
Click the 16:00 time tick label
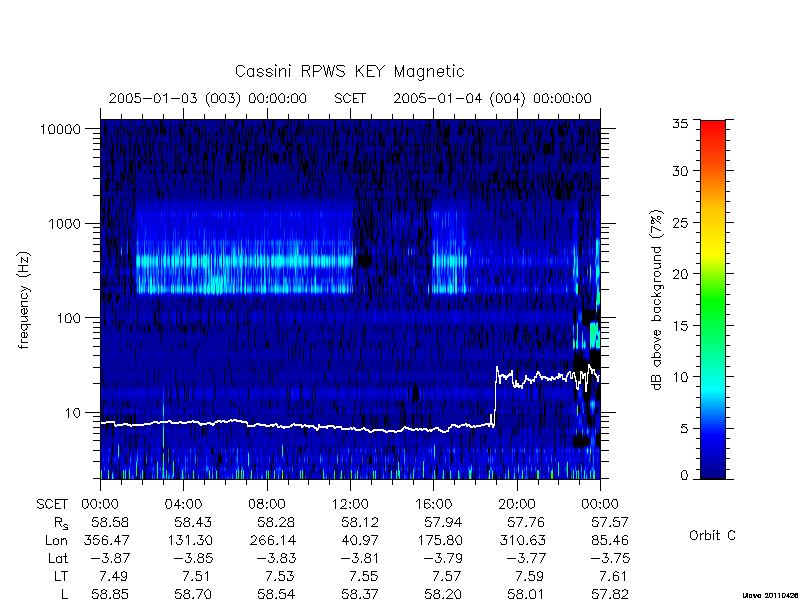tap(433, 505)
